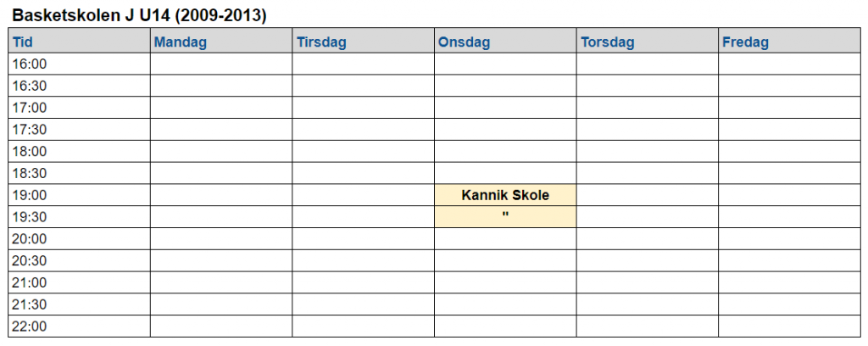Click the 19:00 time row label

tap(79, 195)
